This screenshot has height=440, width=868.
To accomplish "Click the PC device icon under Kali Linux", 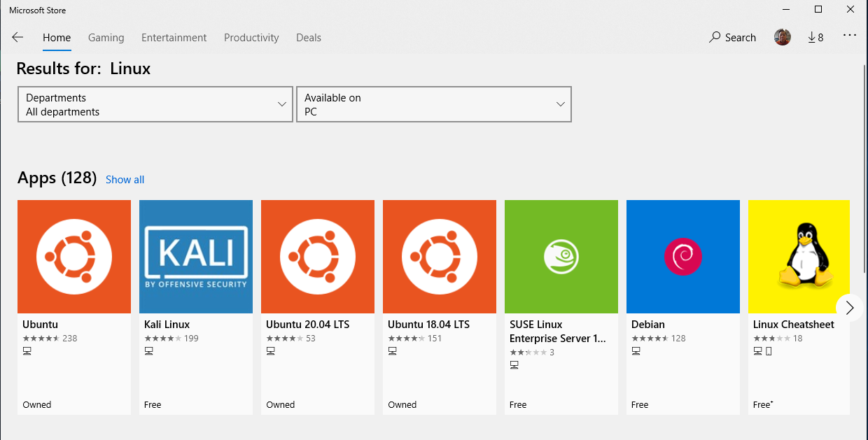I will (148, 350).
